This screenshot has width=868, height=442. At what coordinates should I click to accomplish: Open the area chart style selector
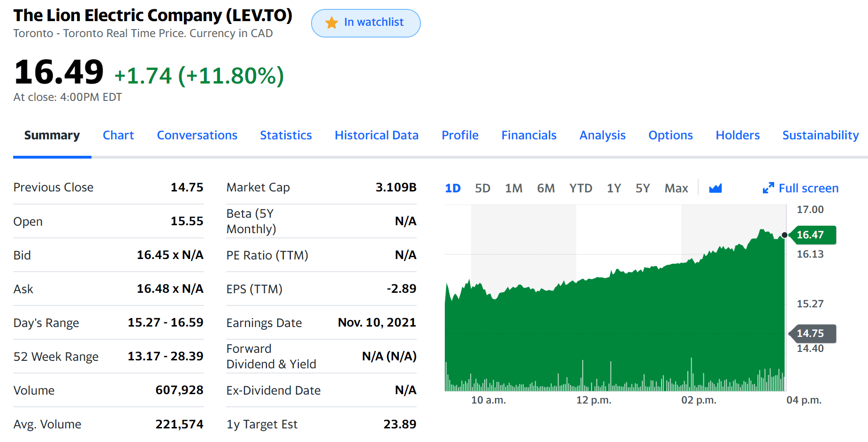pyautogui.click(x=716, y=188)
